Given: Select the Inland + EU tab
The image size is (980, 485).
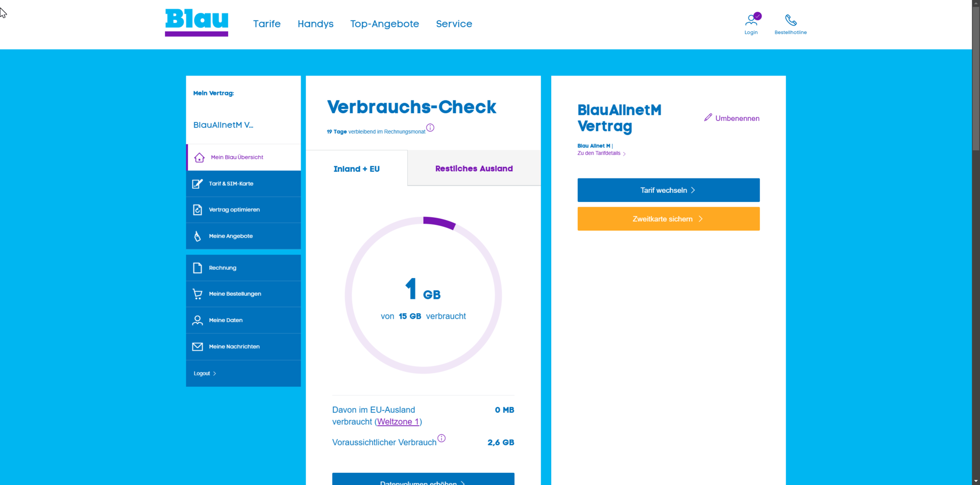Looking at the screenshot, I should coord(356,169).
